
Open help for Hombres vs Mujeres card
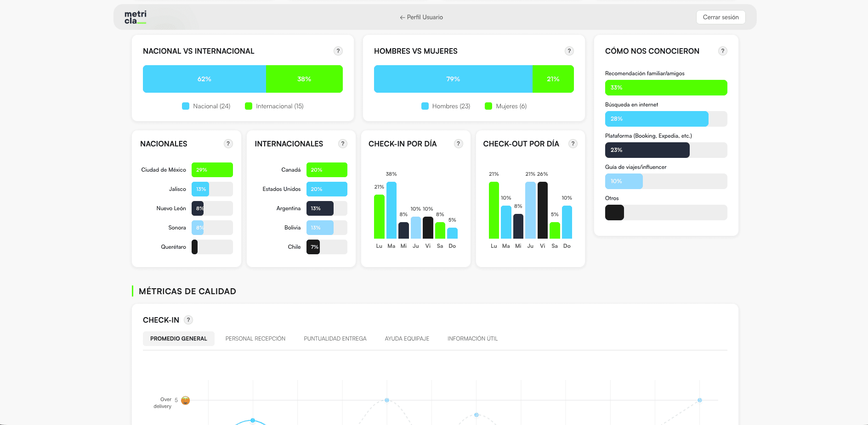(x=569, y=51)
